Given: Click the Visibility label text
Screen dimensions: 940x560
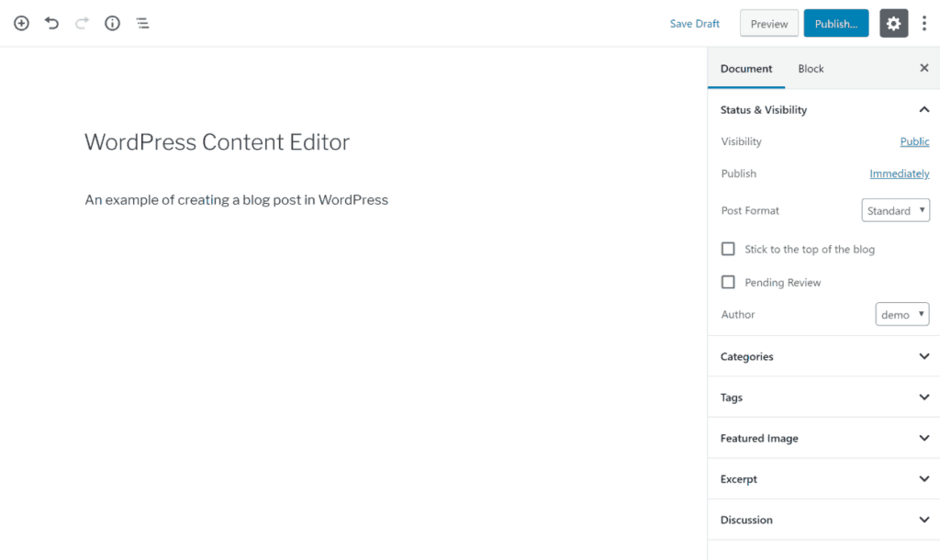Looking at the screenshot, I should click(x=741, y=141).
